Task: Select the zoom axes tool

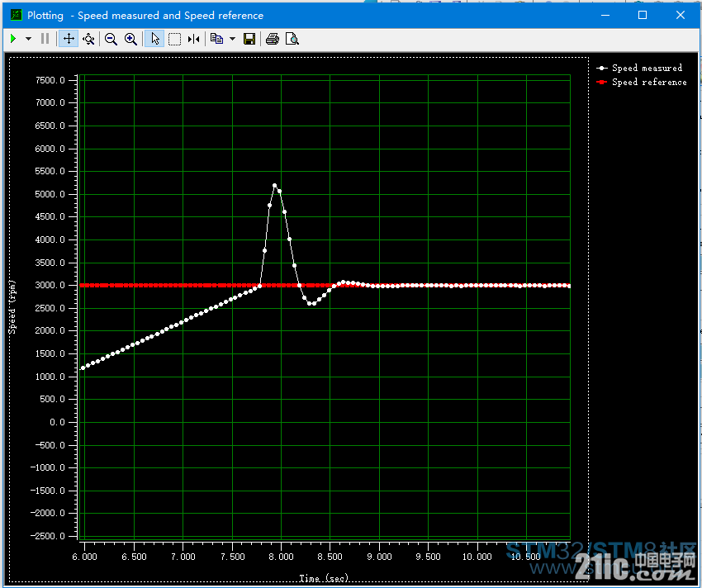Action: point(88,39)
